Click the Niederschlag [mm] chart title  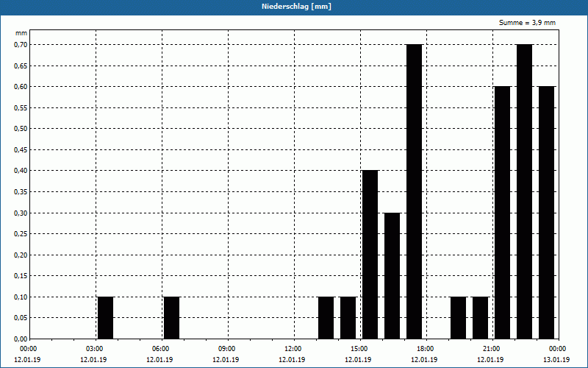[x=296, y=7]
